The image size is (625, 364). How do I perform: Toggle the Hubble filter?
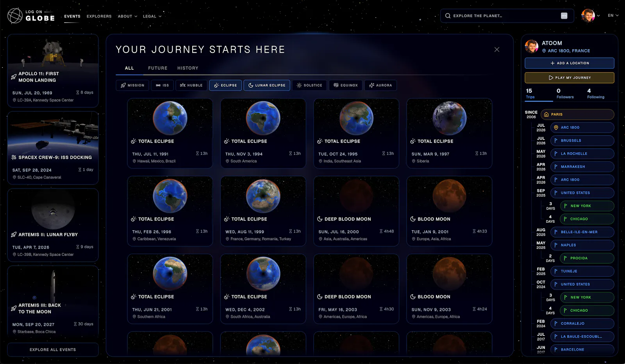click(x=191, y=85)
